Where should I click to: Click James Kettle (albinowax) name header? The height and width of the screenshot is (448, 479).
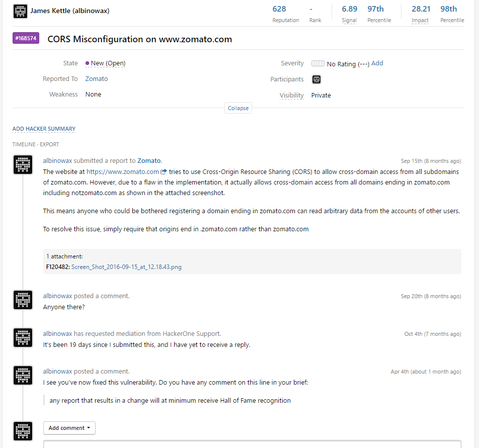tap(70, 11)
